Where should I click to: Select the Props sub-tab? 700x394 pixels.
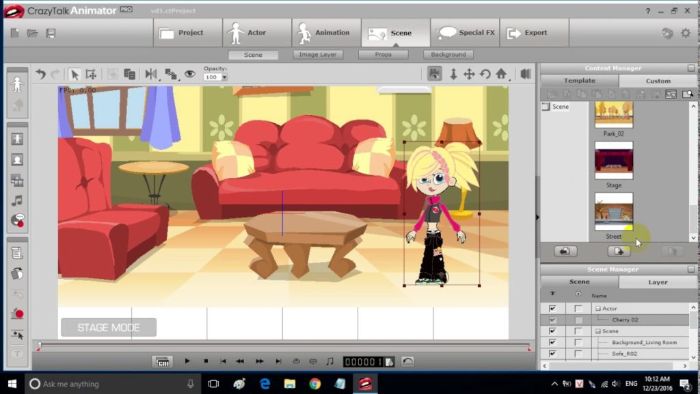point(383,54)
